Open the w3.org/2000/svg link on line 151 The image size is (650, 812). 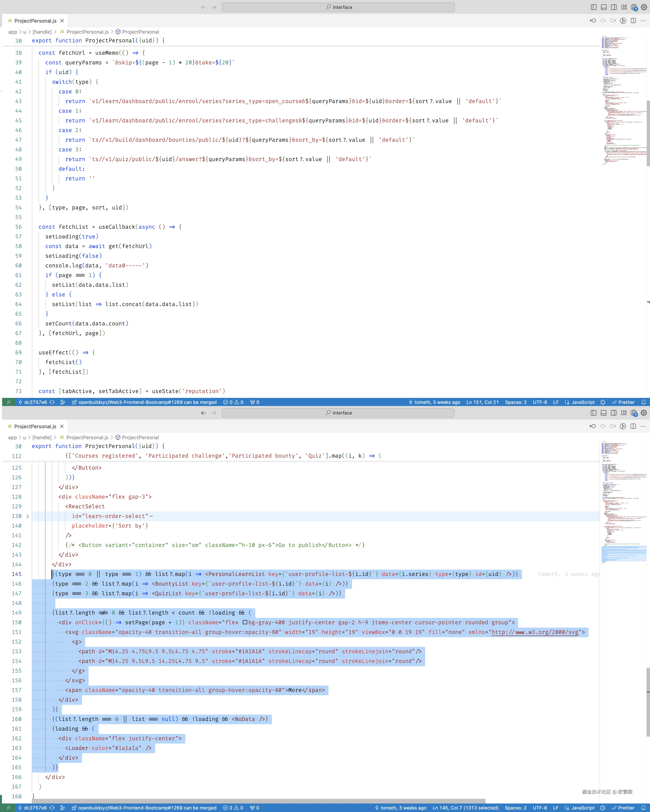pyautogui.click(x=535, y=632)
